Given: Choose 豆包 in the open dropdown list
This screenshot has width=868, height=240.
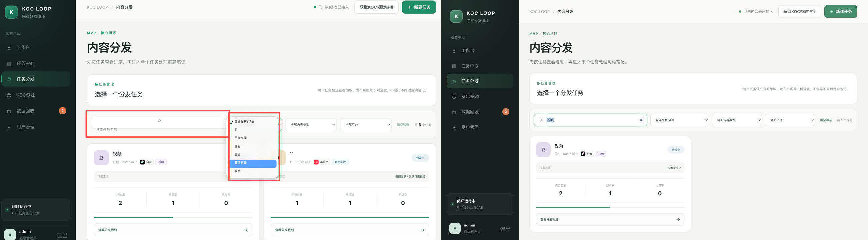Looking at the screenshot, I should (253, 146).
